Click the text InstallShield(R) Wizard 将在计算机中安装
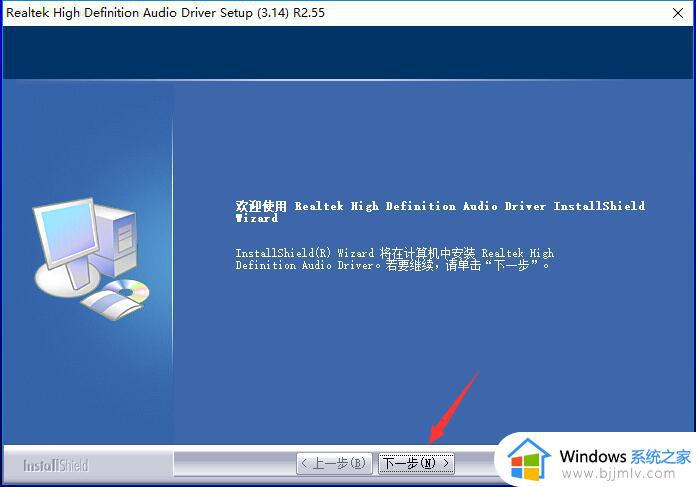Image resolution: width=696 pixels, height=487 pixels. 355,253
